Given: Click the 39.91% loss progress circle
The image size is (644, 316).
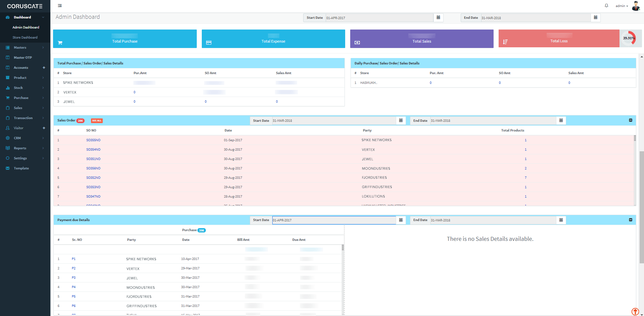Looking at the screenshot, I should (x=629, y=38).
